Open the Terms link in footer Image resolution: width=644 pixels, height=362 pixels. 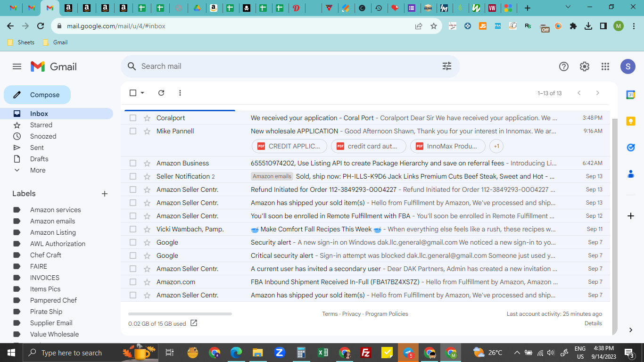click(x=330, y=314)
